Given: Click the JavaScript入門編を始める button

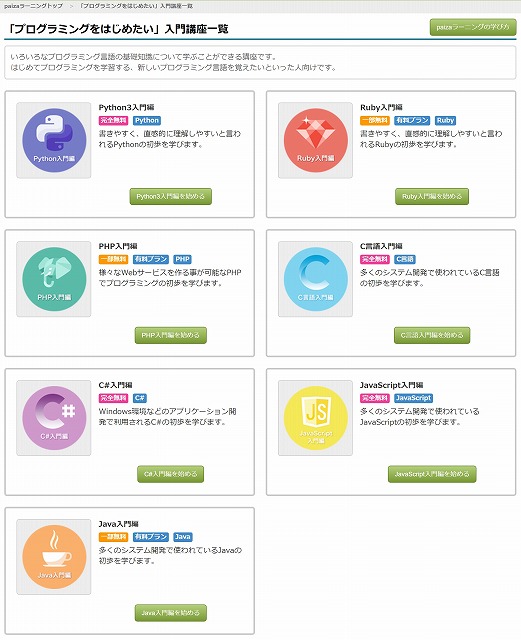Looking at the screenshot, I should tap(432, 474).
